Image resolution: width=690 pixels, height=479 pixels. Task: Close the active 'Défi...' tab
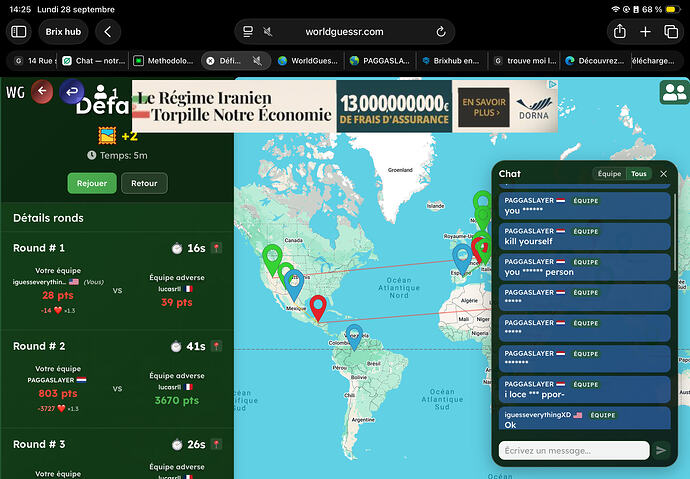pos(210,61)
